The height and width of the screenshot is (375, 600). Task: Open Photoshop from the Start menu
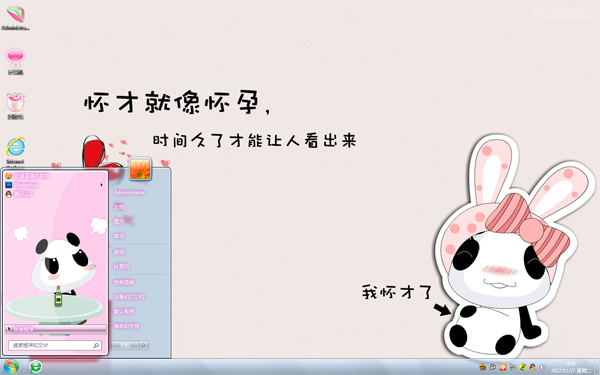(27, 185)
